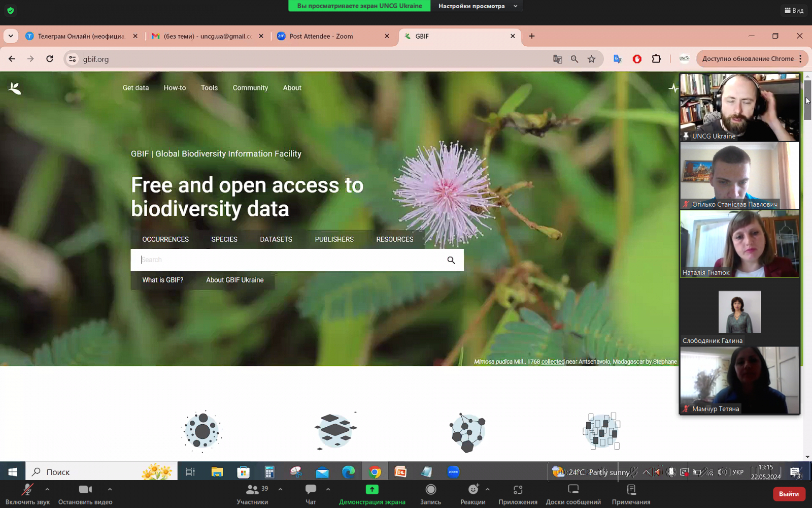The image size is (812, 508).
Task: Open Zoom Whiteboards (Доски сообщений)
Action: pos(573,494)
